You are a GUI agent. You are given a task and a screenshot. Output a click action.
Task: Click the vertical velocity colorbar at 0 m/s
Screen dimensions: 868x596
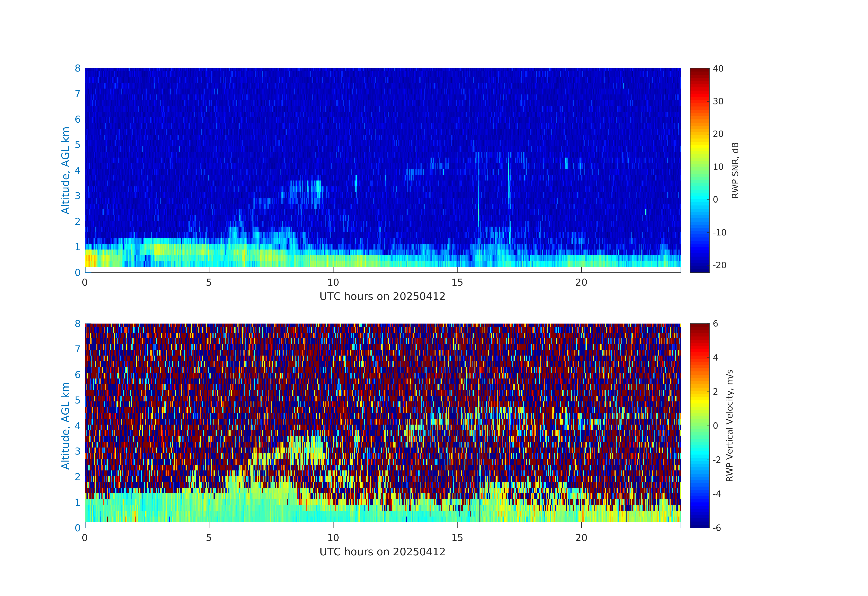pyautogui.click(x=699, y=426)
